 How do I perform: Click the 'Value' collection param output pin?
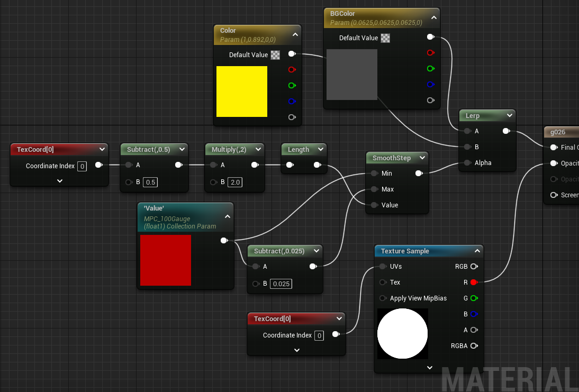224,241
